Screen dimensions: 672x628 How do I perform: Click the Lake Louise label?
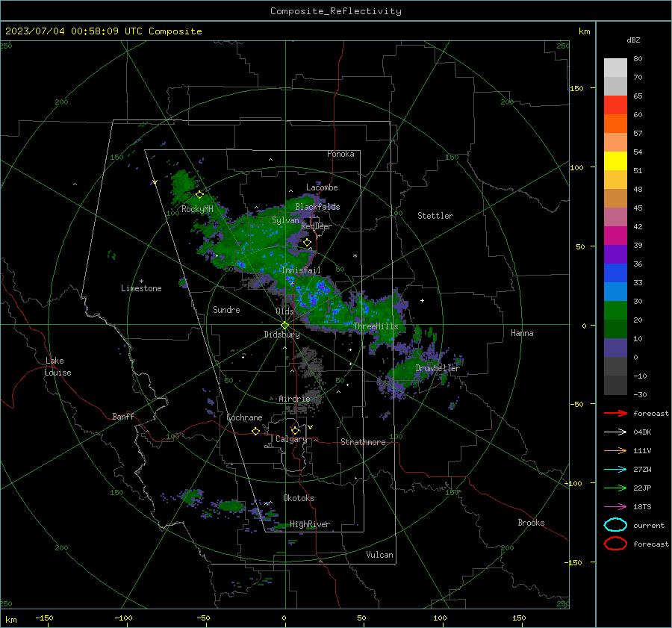coord(57,367)
